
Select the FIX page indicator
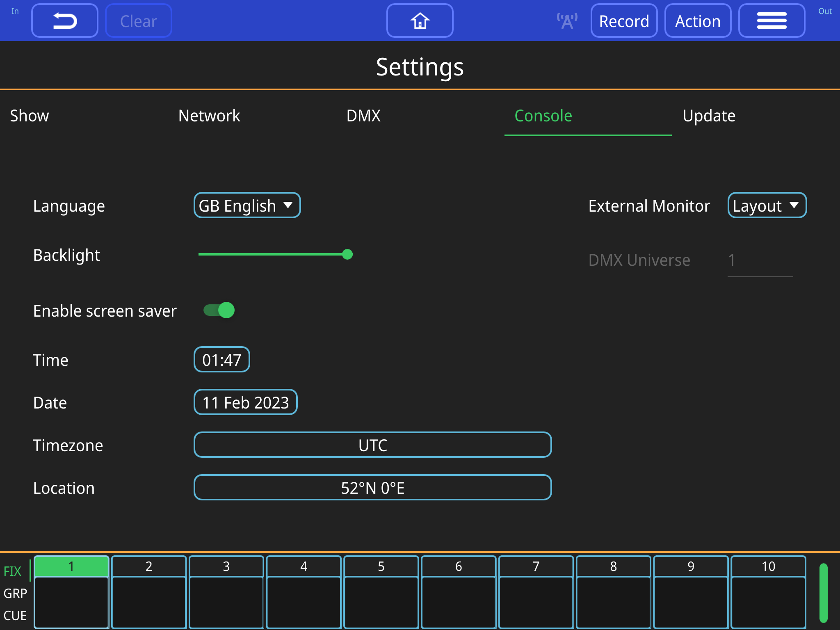(x=13, y=571)
